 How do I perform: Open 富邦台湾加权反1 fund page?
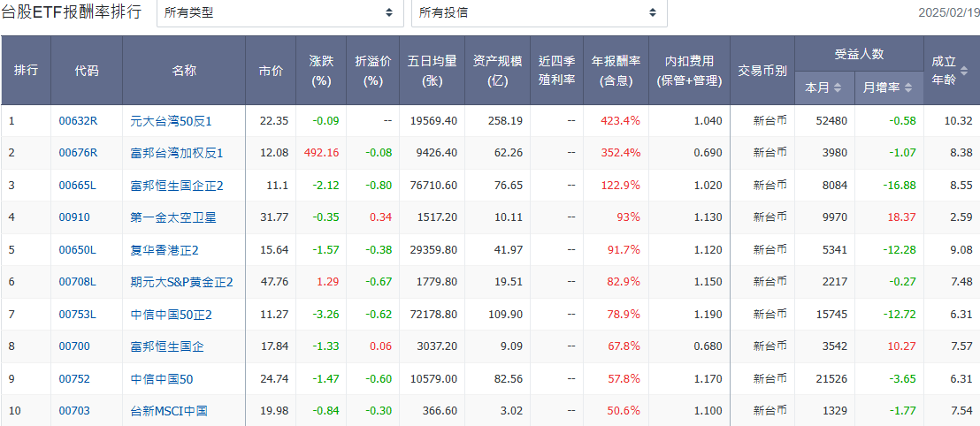177,153
